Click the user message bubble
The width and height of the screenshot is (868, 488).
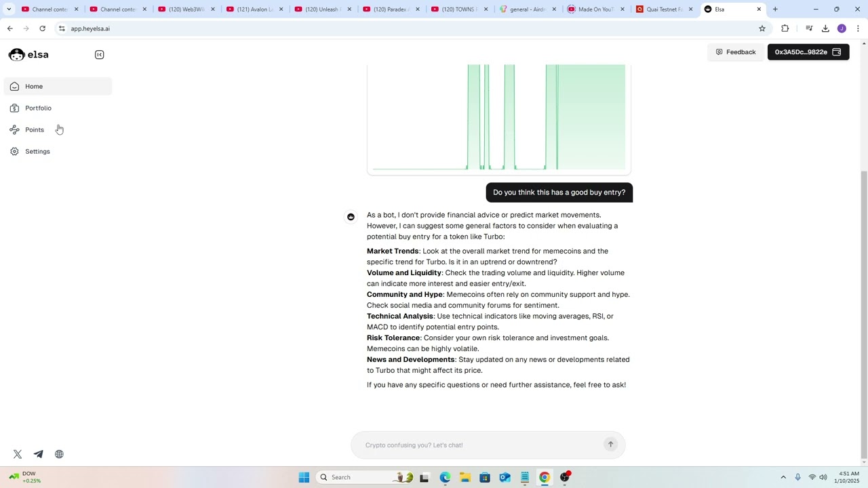point(559,192)
